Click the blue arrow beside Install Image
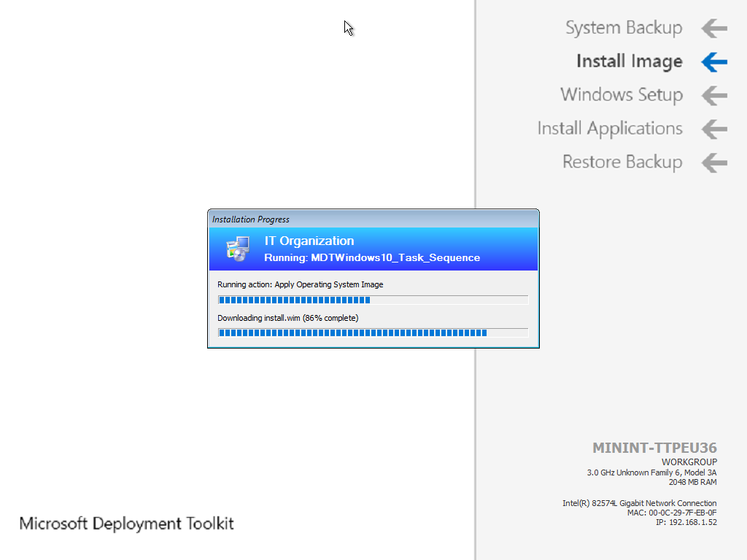The width and height of the screenshot is (747, 560). pyautogui.click(x=714, y=62)
